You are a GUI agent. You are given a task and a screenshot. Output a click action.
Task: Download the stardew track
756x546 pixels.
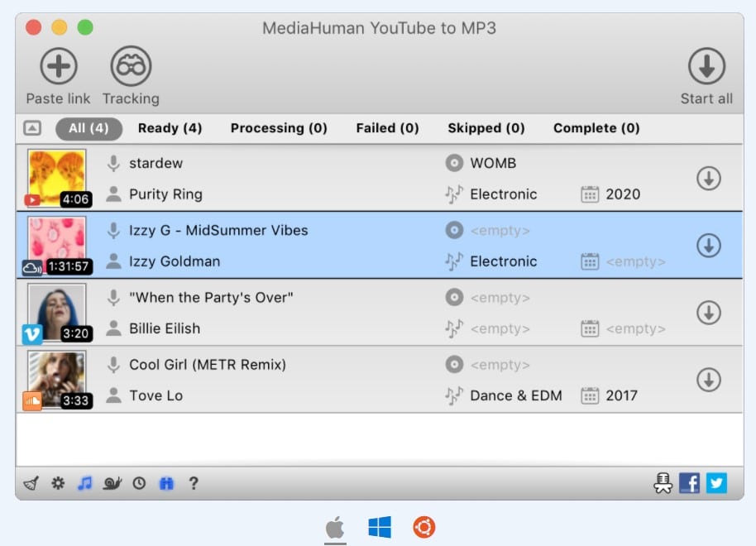pyautogui.click(x=708, y=178)
